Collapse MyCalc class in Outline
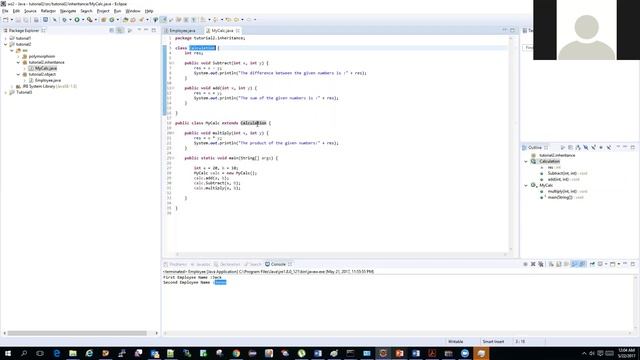The image size is (640, 360). click(526, 185)
